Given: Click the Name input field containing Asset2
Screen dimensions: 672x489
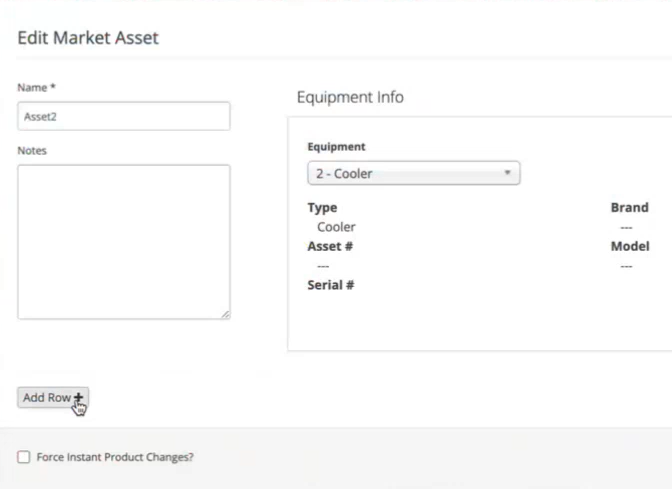Looking at the screenshot, I should pyautogui.click(x=124, y=116).
